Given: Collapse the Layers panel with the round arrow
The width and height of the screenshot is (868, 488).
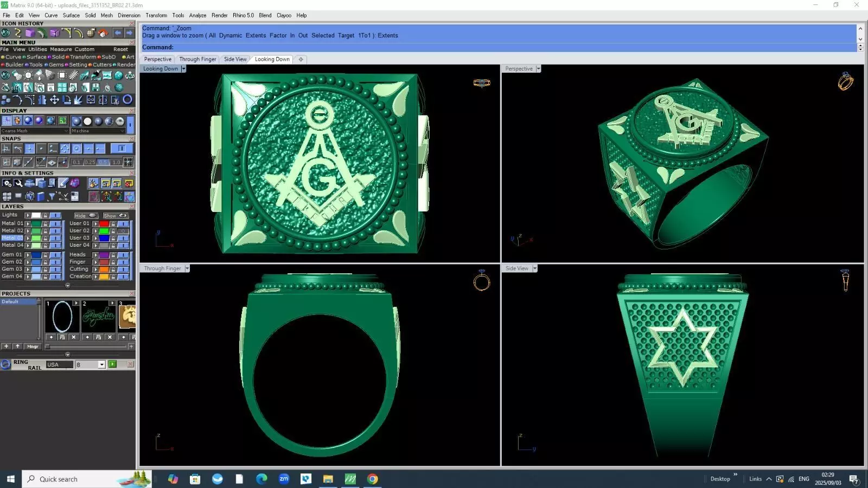Looking at the screenshot, I should pos(68,286).
